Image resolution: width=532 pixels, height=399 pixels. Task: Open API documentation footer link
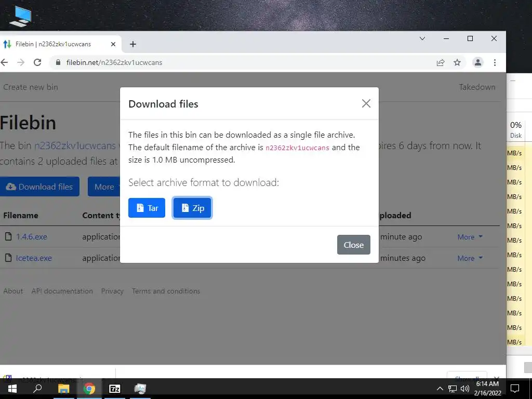coord(62,291)
